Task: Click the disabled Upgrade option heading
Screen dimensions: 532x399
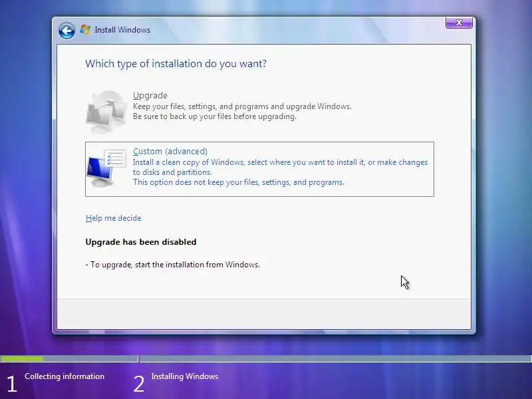Action: click(150, 95)
